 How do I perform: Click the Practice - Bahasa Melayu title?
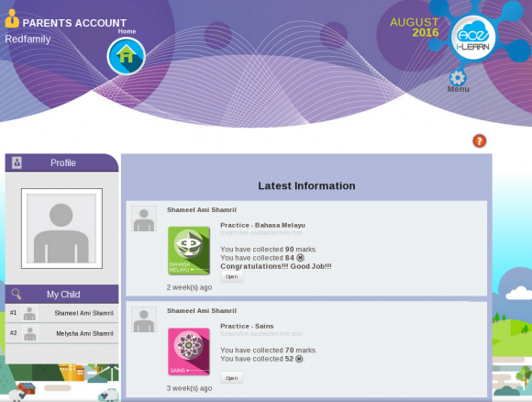tap(262, 225)
